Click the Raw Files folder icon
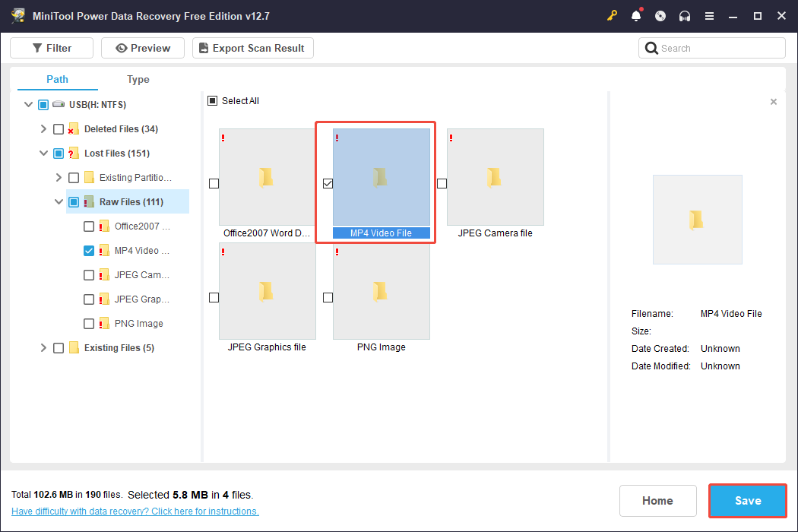This screenshot has height=532, width=798. pos(89,201)
